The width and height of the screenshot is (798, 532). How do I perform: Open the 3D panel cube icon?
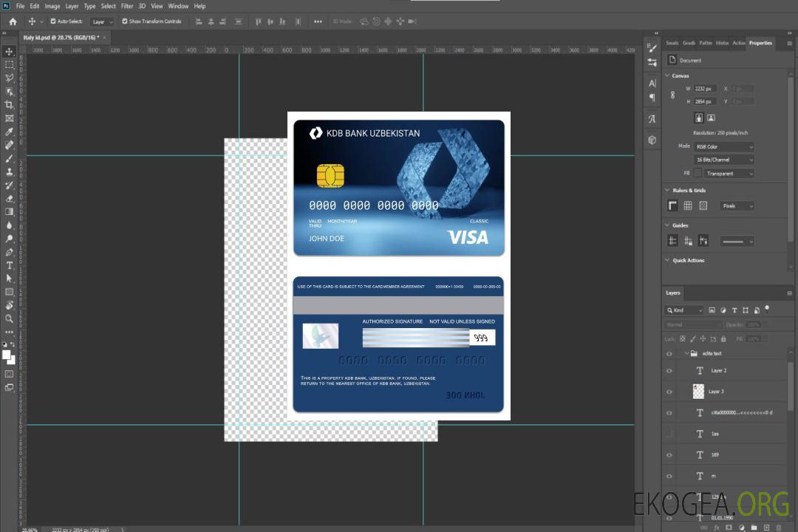click(652, 140)
